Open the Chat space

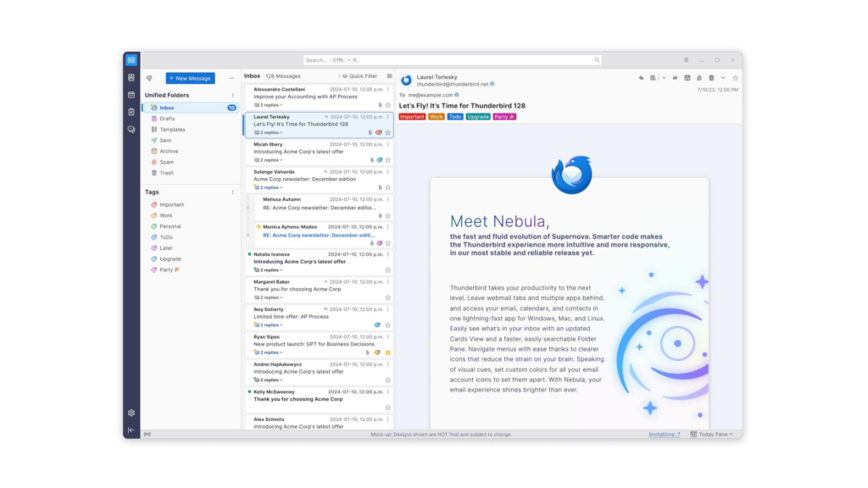coord(131,130)
